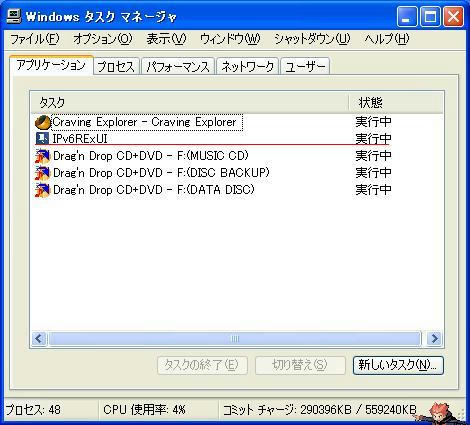Click the icon beside Drag'n Drop DISC BACKUP
470x425 pixels.
42,173
